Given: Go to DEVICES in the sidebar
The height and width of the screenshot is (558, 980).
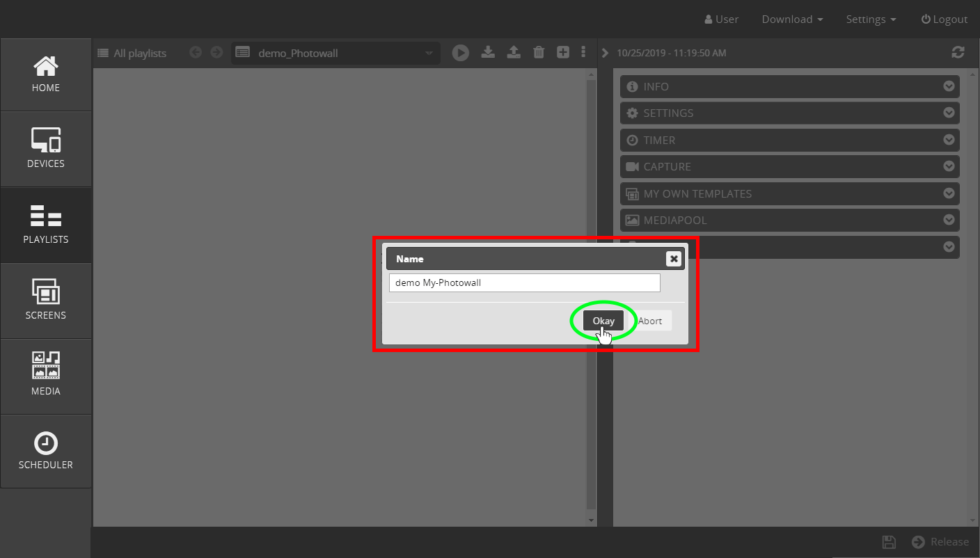Looking at the screenshot, I should pyautogui.click(x=46, y=149).
